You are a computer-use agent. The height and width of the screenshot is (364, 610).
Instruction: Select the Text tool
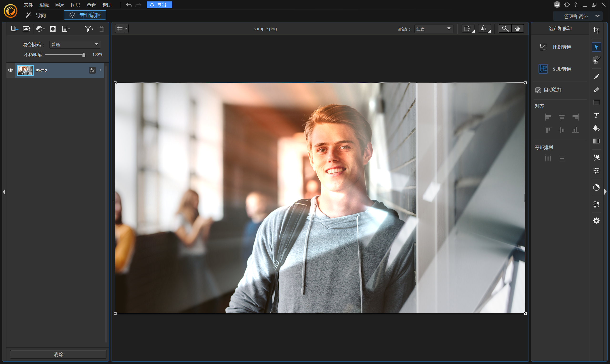click(596, 115)
